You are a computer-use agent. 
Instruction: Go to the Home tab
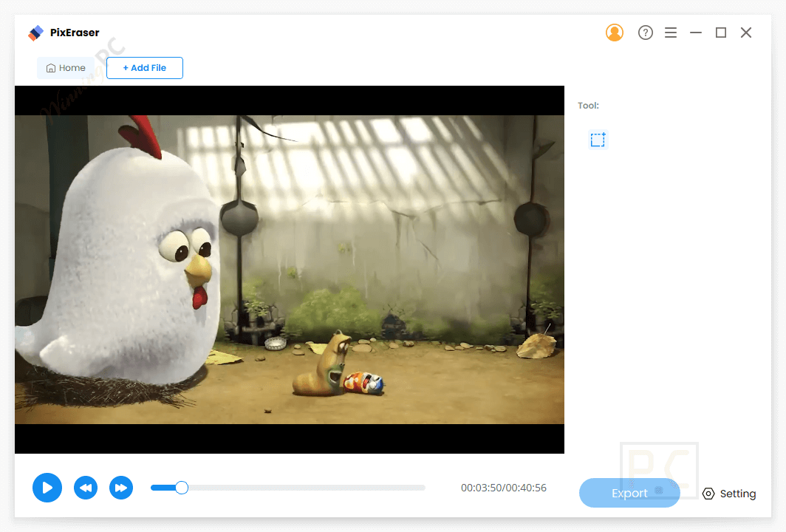tap(66, 68)
